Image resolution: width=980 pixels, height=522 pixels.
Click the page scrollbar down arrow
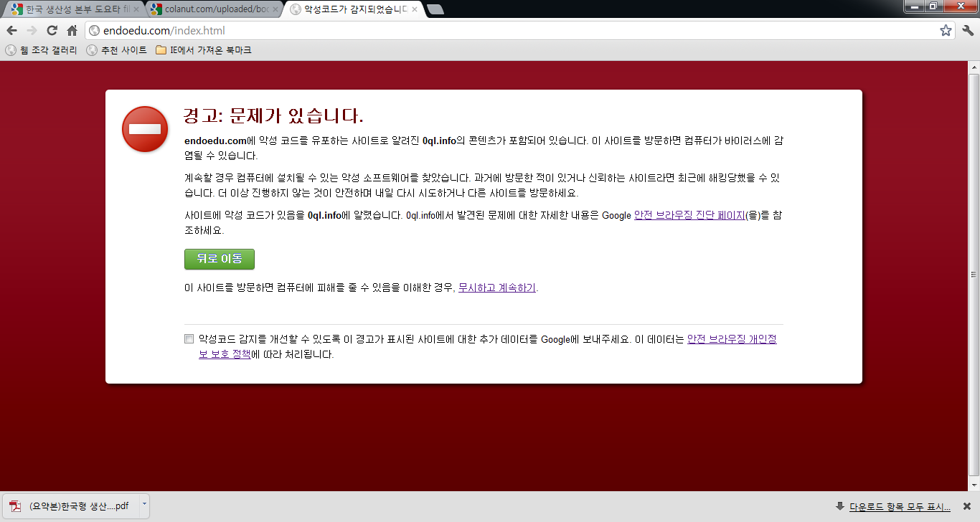coord(974,485)
